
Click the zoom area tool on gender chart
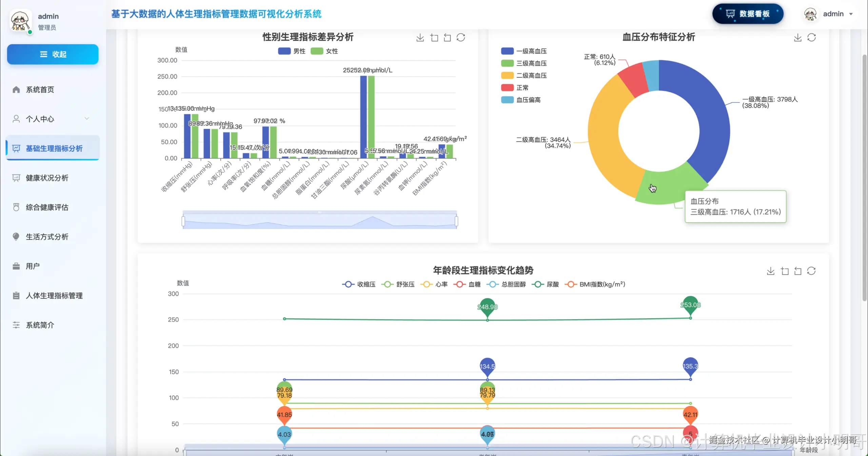pyautogui.click(x=434, y=38)
